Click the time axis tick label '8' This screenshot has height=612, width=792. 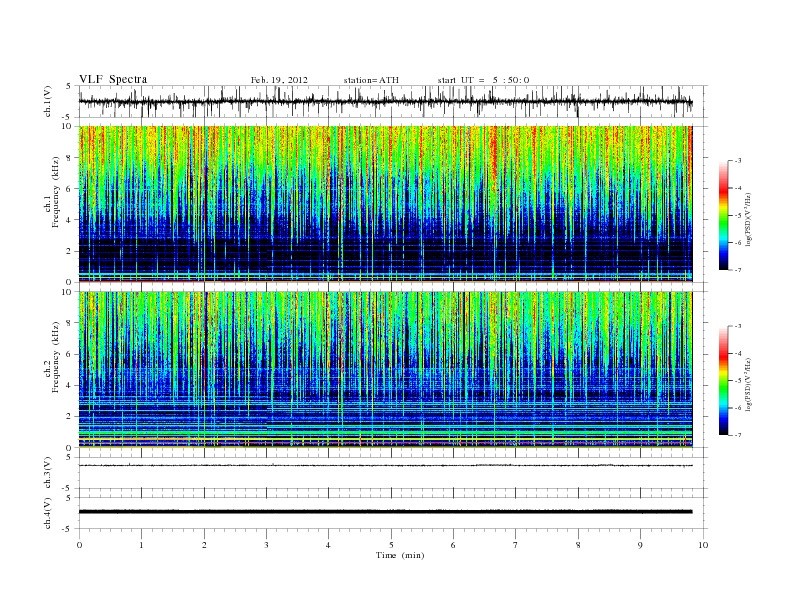tap(578, 545)
